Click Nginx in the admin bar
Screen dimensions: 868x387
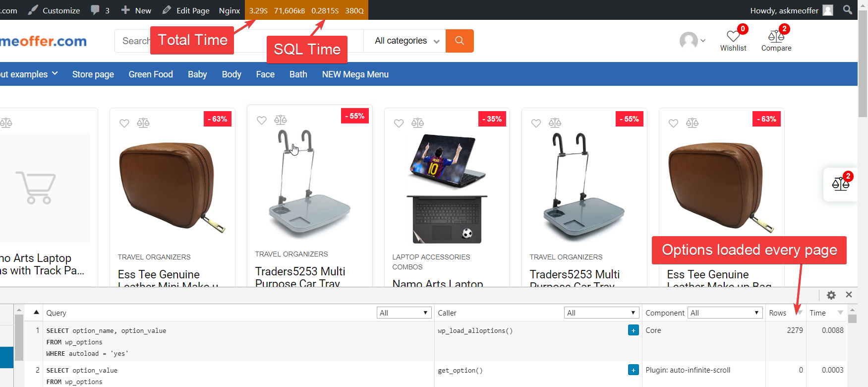(229, 10)
